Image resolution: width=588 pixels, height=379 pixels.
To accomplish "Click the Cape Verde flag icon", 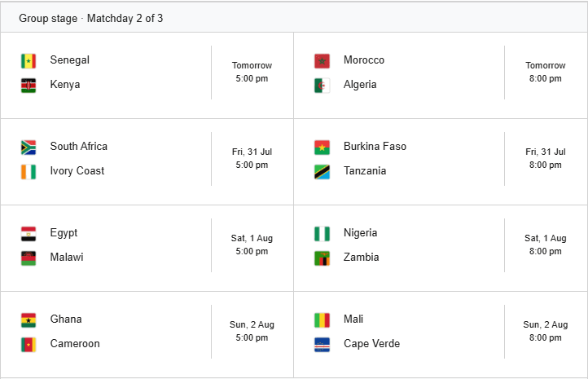I will coord(323,345).
